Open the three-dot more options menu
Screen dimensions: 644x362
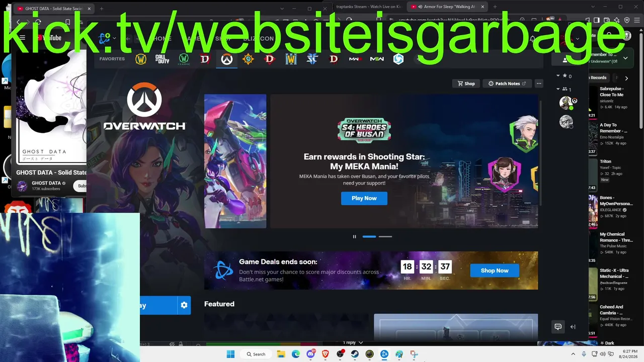point(539,83)
